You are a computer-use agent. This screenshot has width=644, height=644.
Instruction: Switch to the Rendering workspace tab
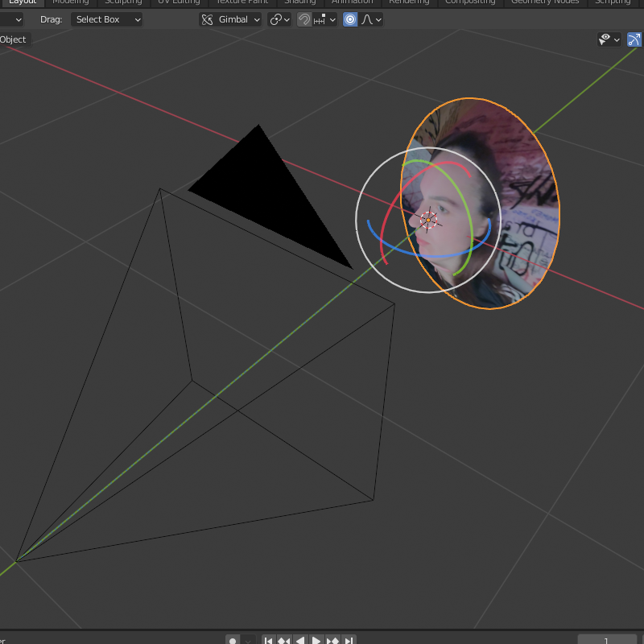click(x=409, y=2)
